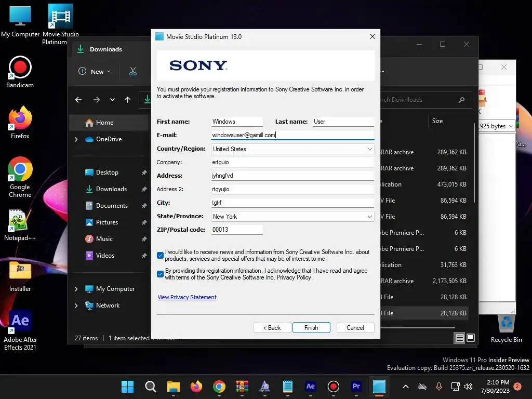
Task: Open Movie Studio Platinum desktop shortcut
Action: tap(60, 24)
